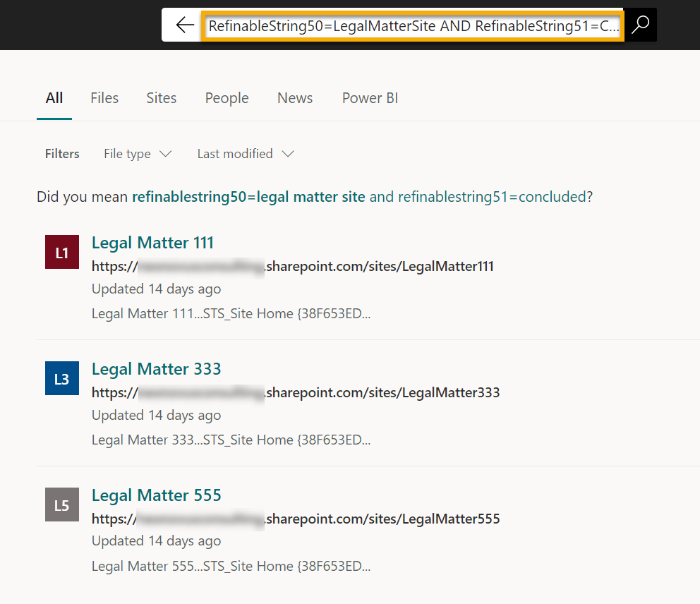Click 'Updated 14 days ago' under Legal Matter 555
The image size is (700, 604).
[156, 541]
